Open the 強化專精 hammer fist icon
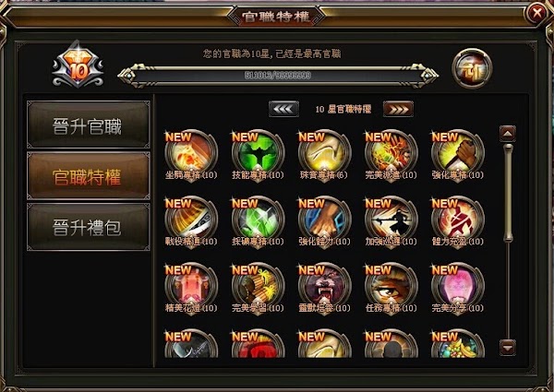The height and width of the screenshot is (392, 554). (x=458, y=155)
